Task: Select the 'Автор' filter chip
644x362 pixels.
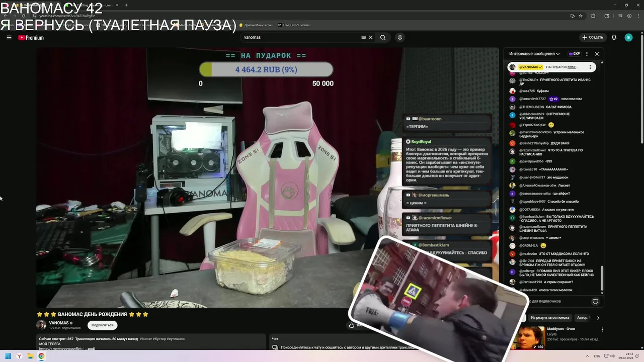Action: [582, 318]
